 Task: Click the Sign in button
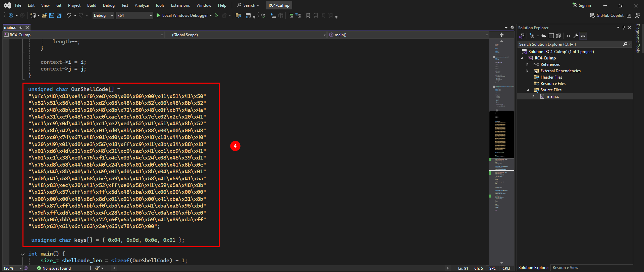coord(582,5)
